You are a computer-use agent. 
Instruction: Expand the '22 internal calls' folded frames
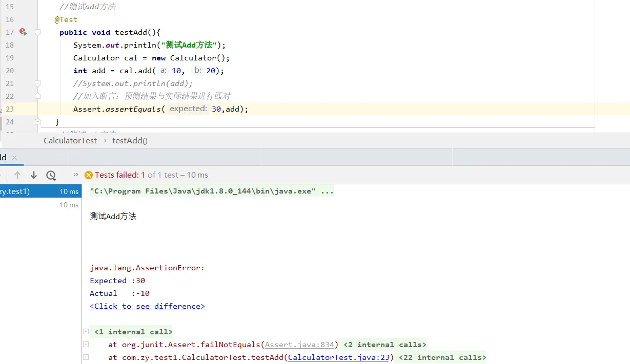[442, 357]
